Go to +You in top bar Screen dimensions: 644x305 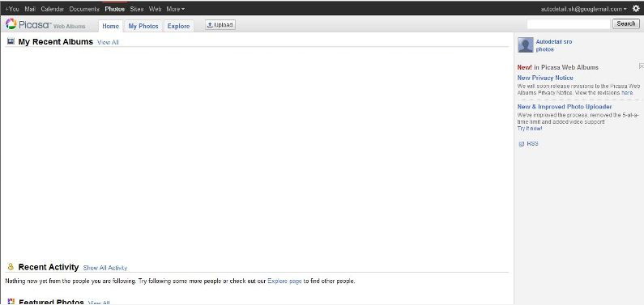[x=12, y=9]
